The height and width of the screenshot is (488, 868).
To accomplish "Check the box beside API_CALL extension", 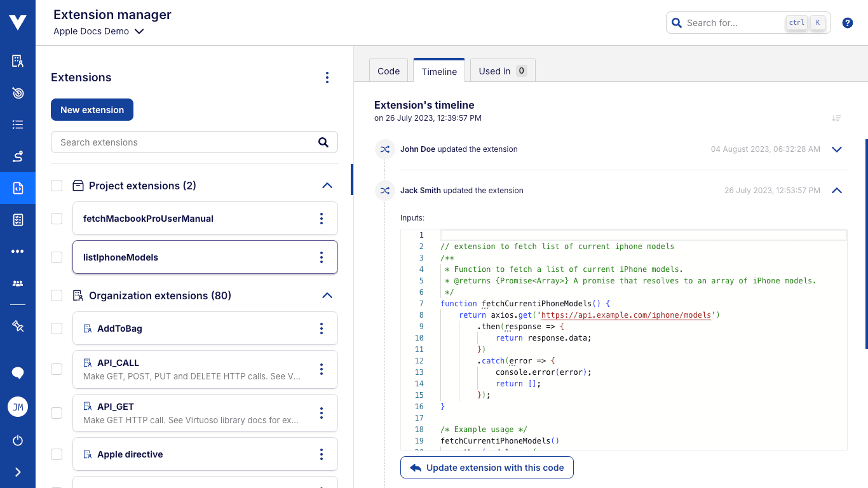I will (x=57, y=369).
